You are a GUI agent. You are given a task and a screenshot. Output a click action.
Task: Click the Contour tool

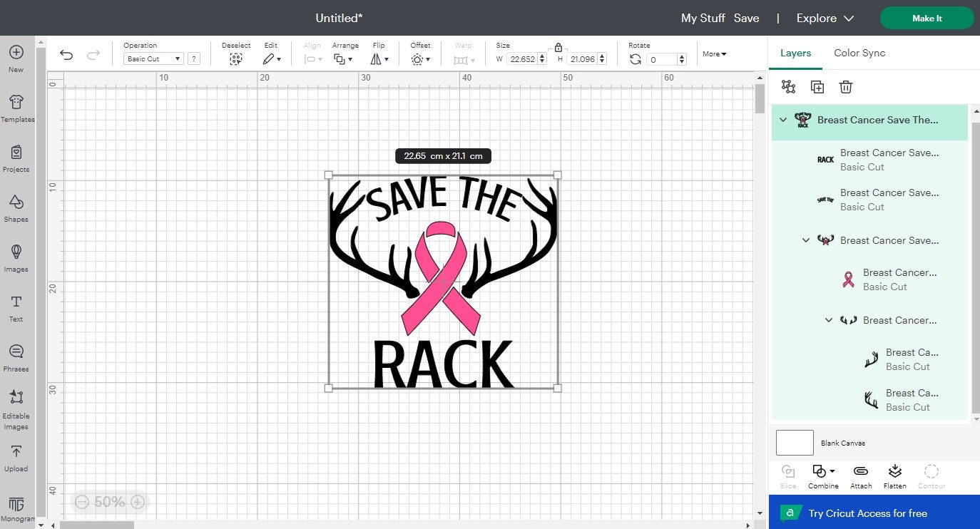click(931, 476)
